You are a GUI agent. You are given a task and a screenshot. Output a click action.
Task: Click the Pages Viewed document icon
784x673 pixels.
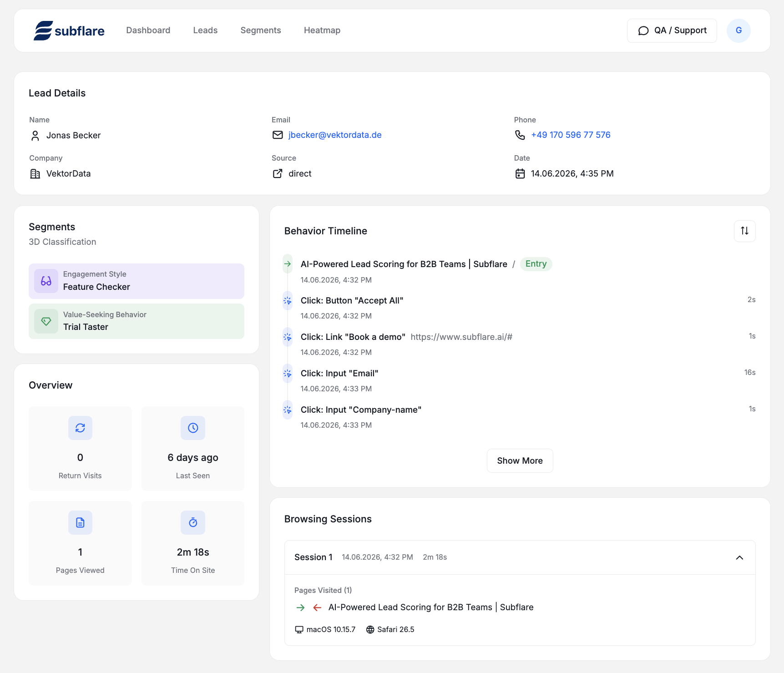80,522
